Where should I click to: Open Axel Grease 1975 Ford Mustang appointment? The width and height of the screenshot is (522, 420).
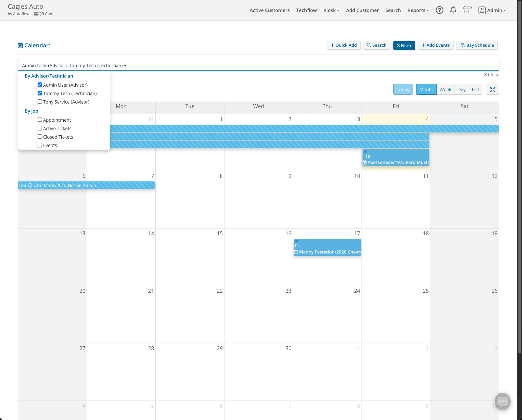[396, 158]
